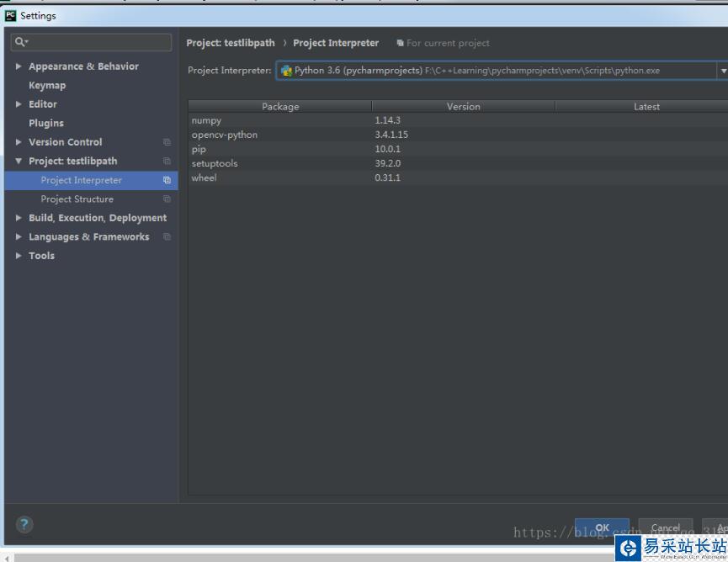728x562 pixels.
Task: Click the copy icon beside Languages & Frameworks
Action: click(167, 236)
